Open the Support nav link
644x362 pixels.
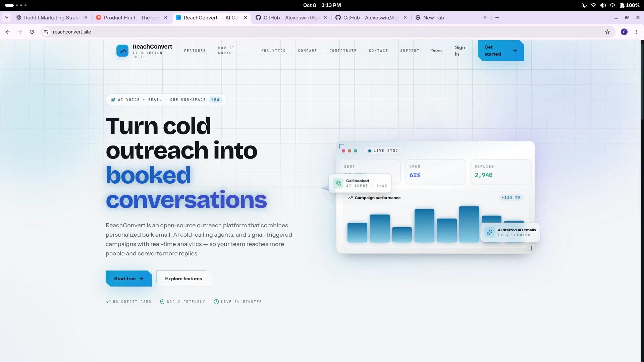pyautogui.click(x=410, y=51)
